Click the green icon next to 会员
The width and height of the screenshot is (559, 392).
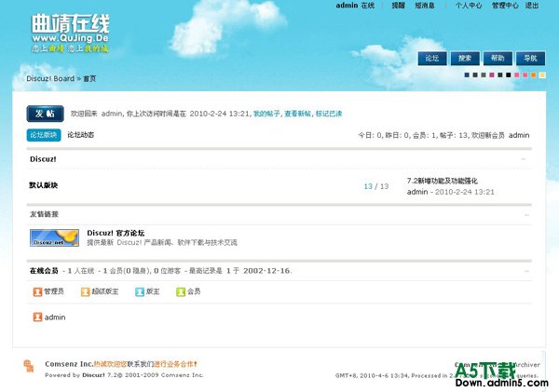(x=181, y=291)
